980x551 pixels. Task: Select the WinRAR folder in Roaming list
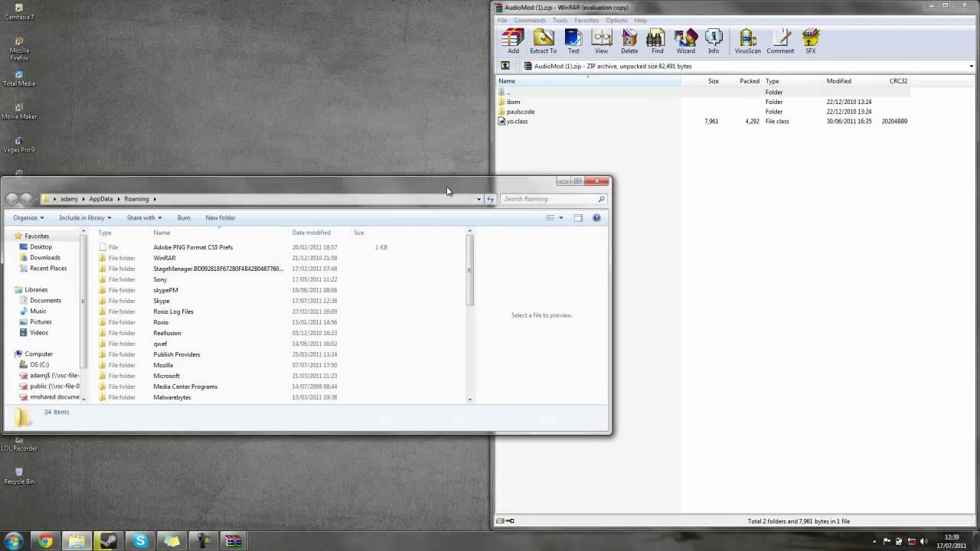[165, 258]
